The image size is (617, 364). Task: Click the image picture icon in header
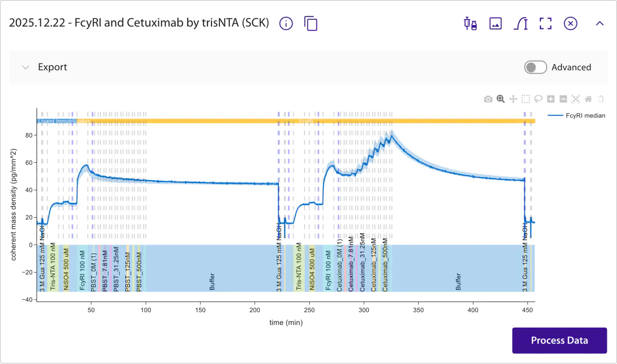tap(496, 23)
